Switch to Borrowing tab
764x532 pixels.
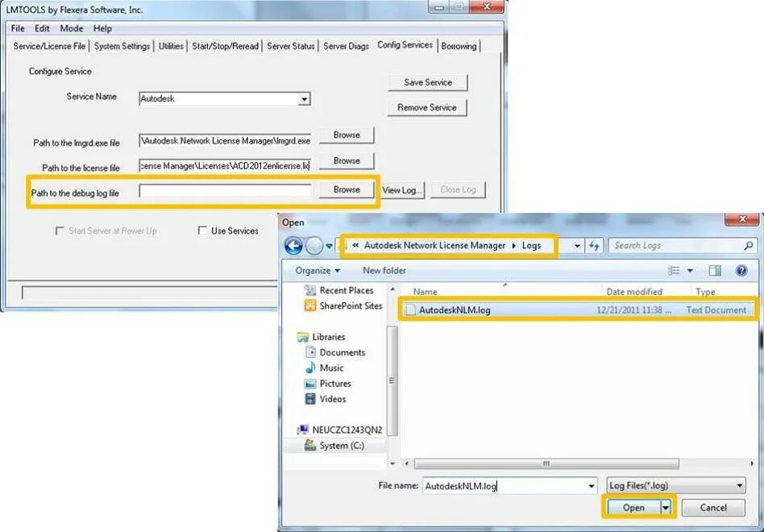pyautogui.click(x=459, y=46)
